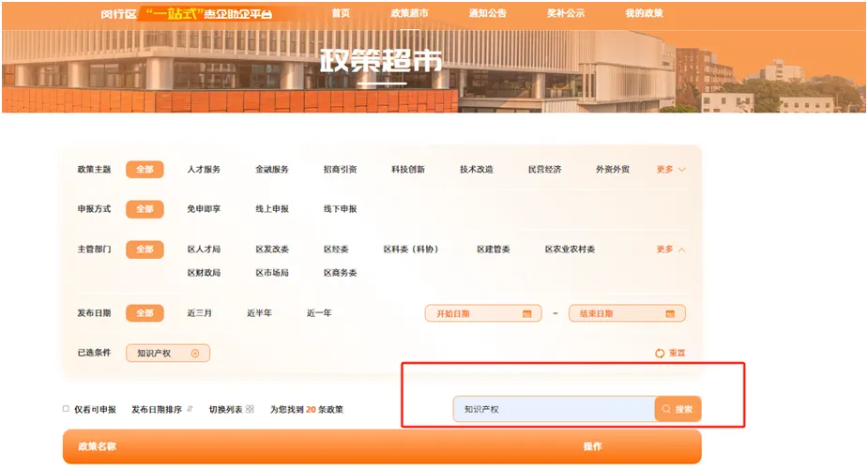Filter by 区经委 department
868x469 pixels.
[x=336, y=250]
